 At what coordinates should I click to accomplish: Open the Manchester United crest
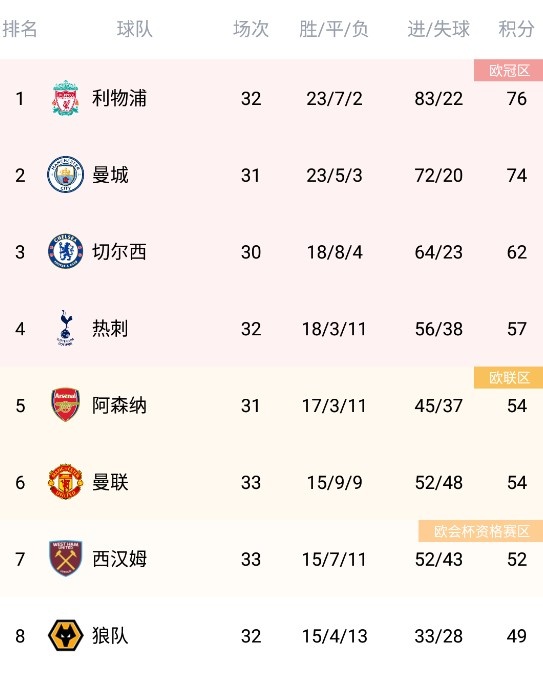point(65,481)
